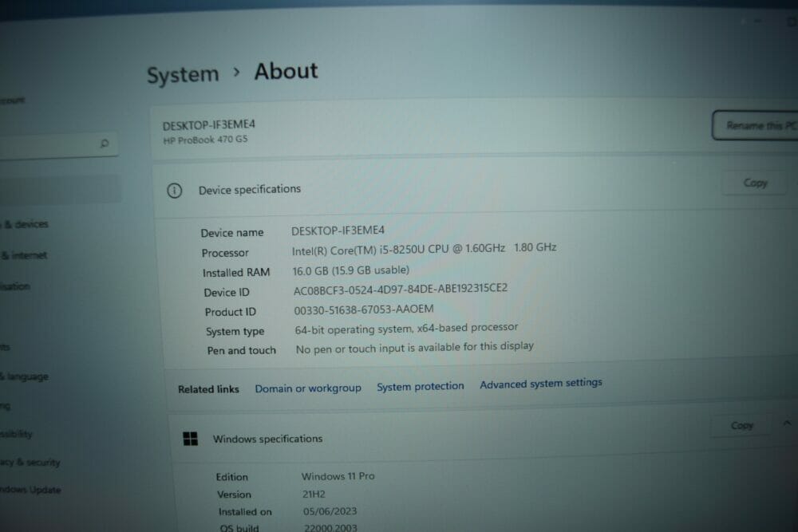
Task: Select the 16.0 GB installed RAM value
Action: pos(350,270)
